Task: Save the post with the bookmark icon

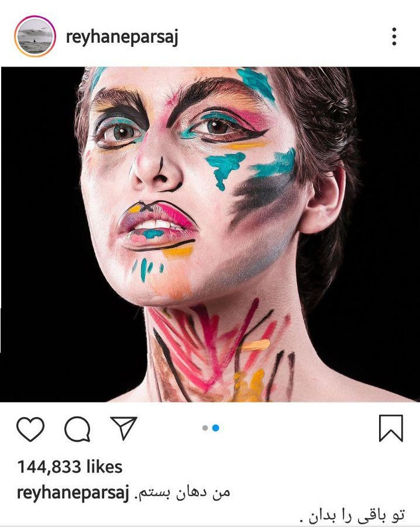Action: point(391,428)
